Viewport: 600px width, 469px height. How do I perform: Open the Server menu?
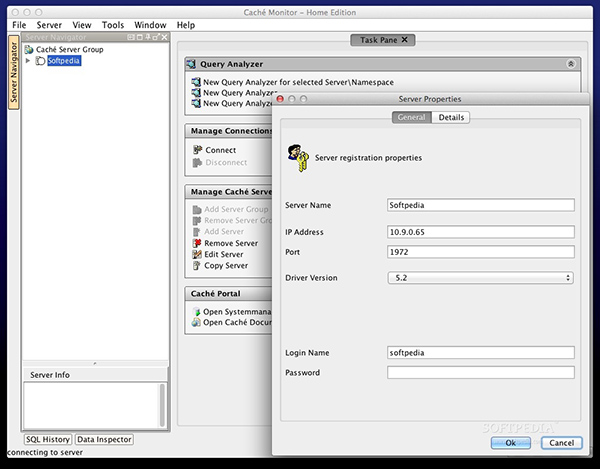pos(49,25)
